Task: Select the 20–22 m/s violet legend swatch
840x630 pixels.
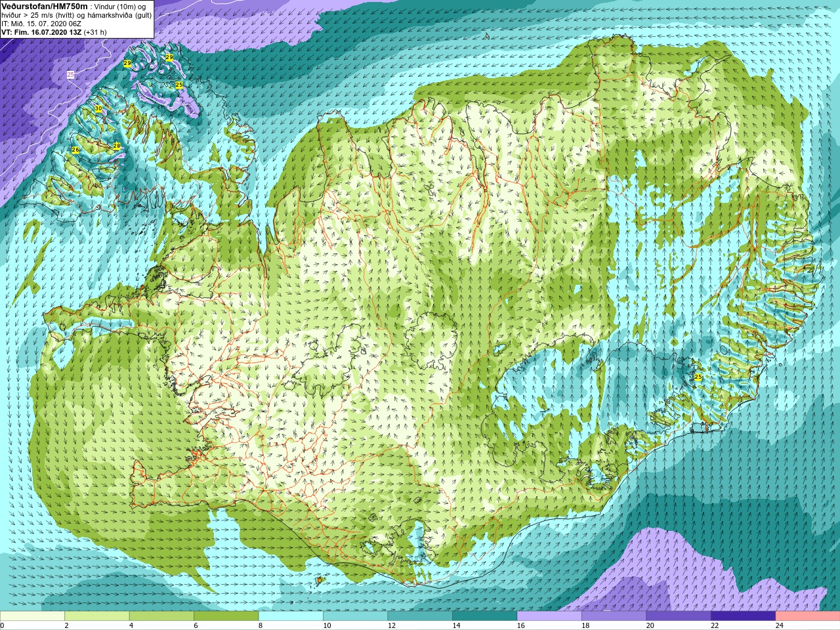Action: [679, 616]
